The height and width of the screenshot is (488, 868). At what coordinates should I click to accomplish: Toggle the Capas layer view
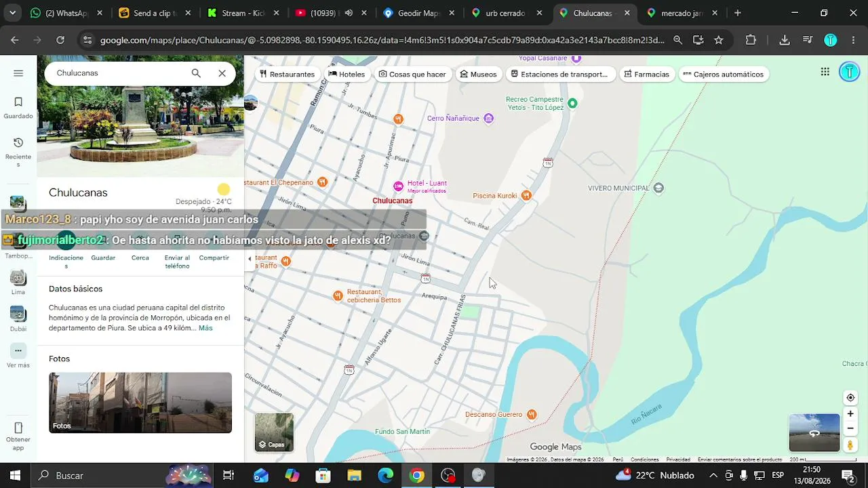point(274,432)
